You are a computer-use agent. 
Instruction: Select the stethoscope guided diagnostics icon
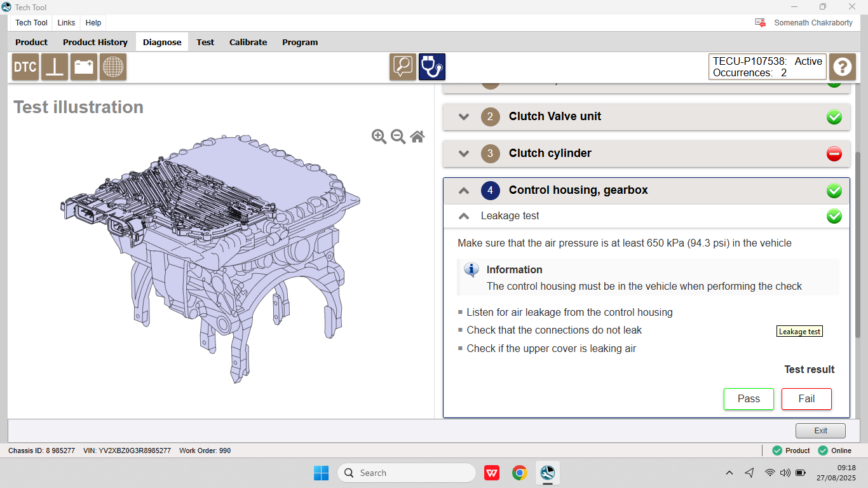click(x=432, y=67)
